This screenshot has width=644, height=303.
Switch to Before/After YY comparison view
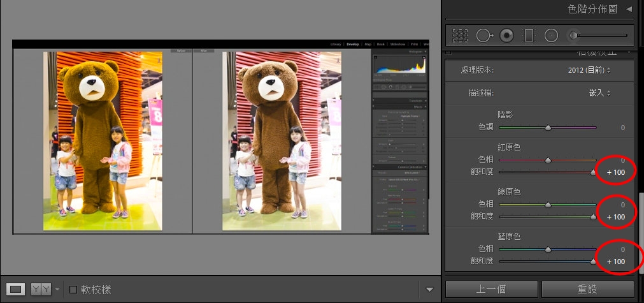click(41, 290)
